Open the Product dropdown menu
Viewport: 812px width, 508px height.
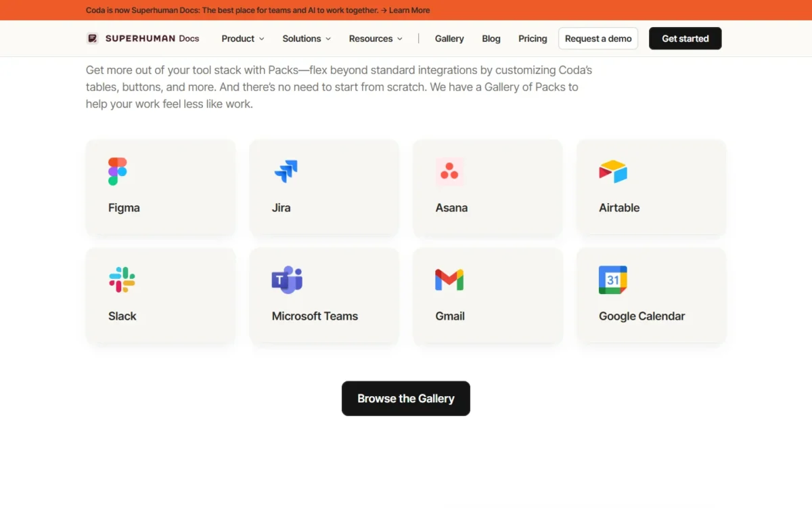click(243, 39)
